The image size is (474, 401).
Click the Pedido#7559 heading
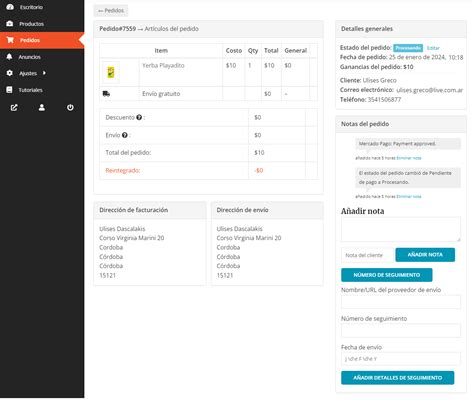coord(118,29)
